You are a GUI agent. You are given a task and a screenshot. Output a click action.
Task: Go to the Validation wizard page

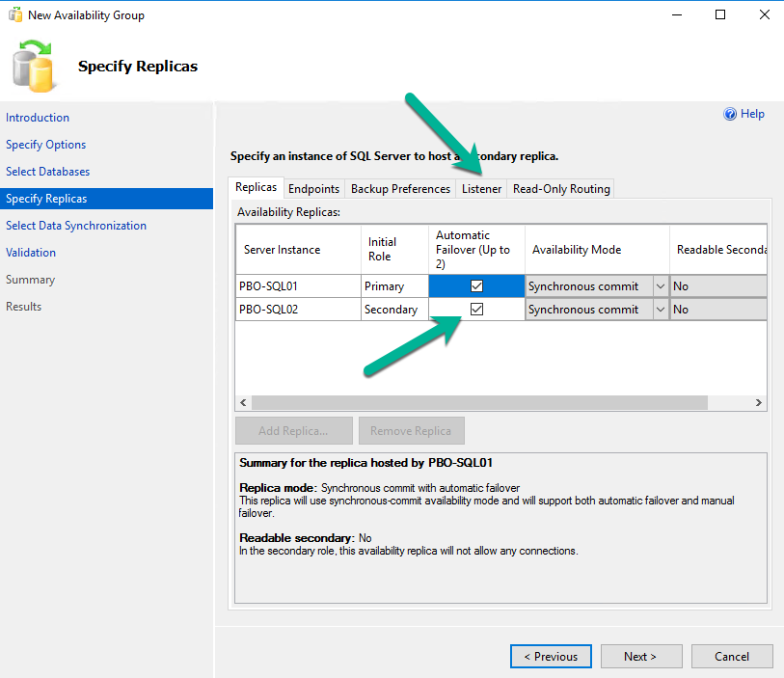pos(31,253)
